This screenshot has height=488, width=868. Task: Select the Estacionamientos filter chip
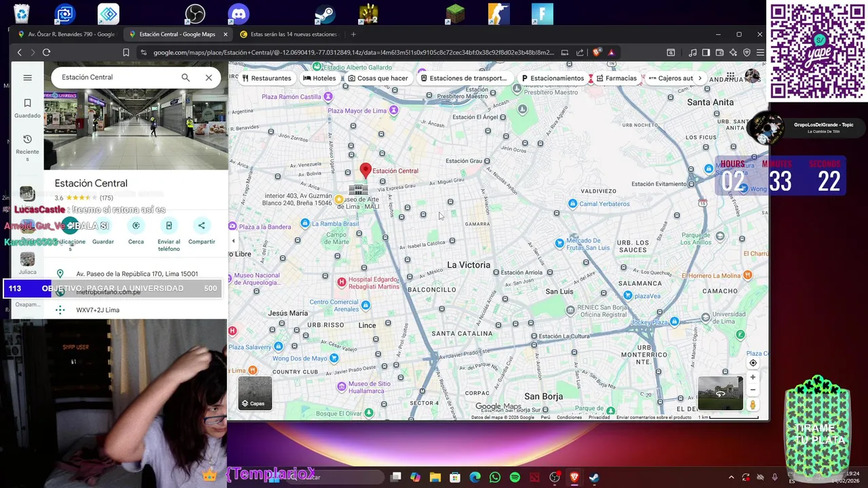[x=552, y=78]
